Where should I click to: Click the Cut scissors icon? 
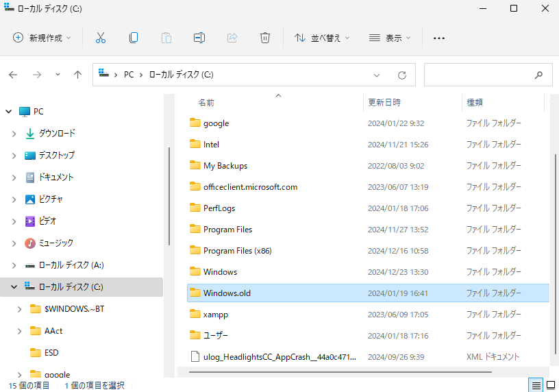pos(101,38)
